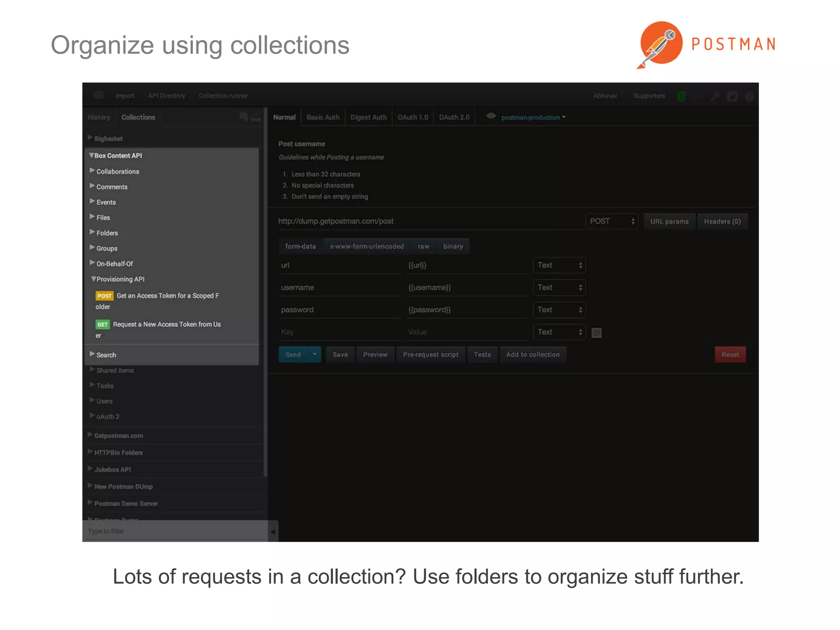Screen dimensions: 840x630
Task: Send the request with the Send button
Action: point(293,354)
